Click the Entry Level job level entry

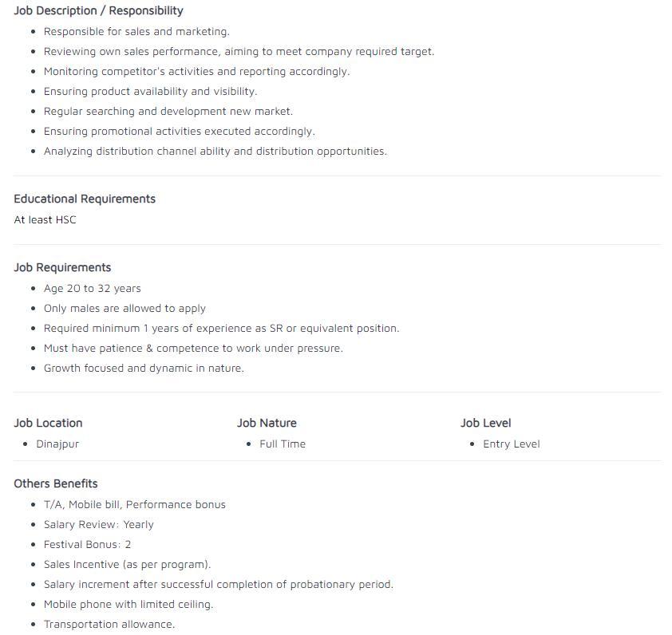pyautogui.click(x=512, y=444)
